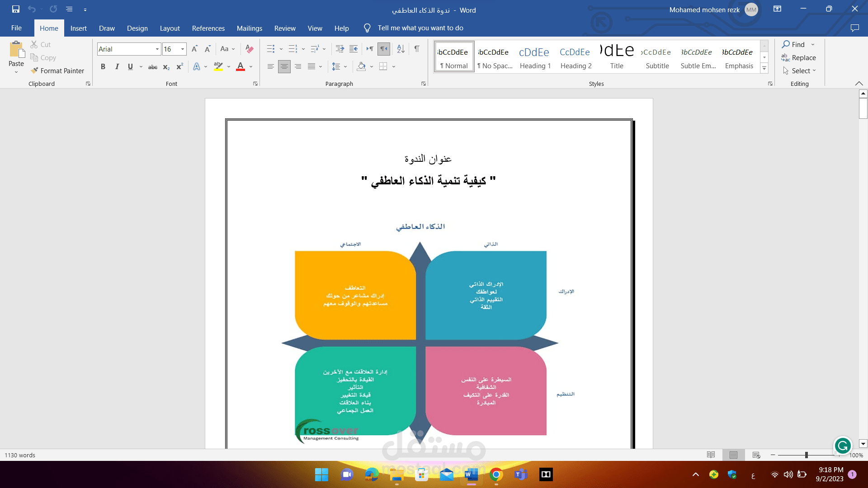Apply the red font color swatch

coord(241,66)
